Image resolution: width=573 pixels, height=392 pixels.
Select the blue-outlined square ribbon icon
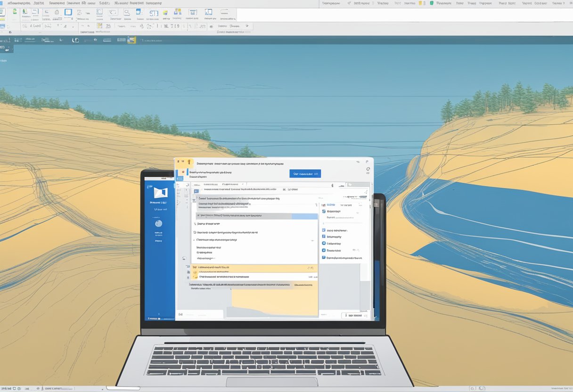point(68,13)
